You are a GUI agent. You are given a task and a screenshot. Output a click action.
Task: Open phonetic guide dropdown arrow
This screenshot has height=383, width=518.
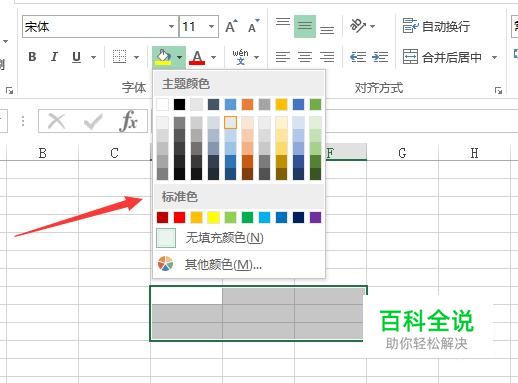[x=256, y=57]
